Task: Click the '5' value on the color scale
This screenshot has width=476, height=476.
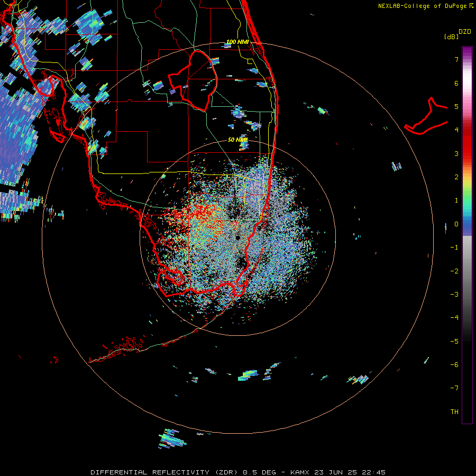Action: tap(456, 106)
